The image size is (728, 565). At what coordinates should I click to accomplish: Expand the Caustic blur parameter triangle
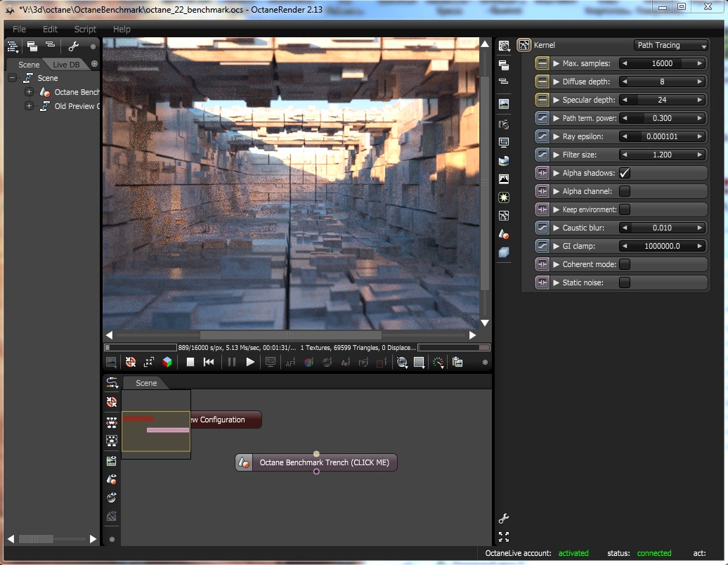(557, 228)
